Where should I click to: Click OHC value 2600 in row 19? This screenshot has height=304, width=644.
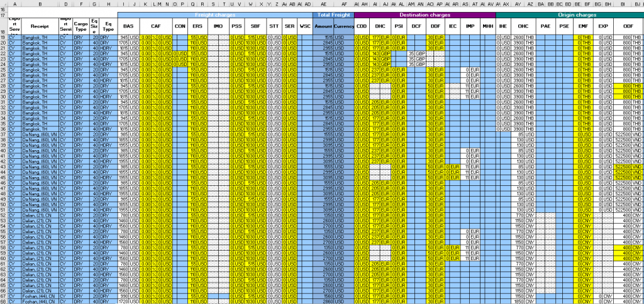518,37
